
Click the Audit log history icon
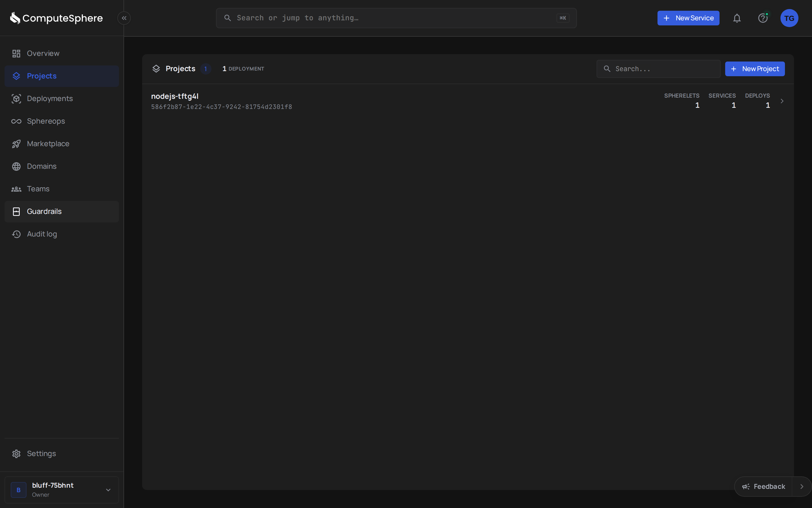tap(16, 234)
